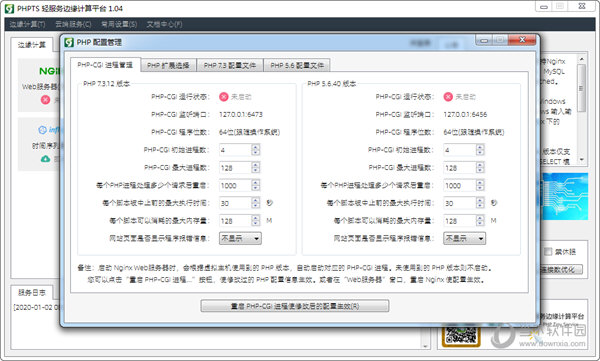Image resolution: width=600 pixels, height=361 pixels.
Task: Click scroll-up arrow of main window text panel
Action: click(x=581, y=59)
